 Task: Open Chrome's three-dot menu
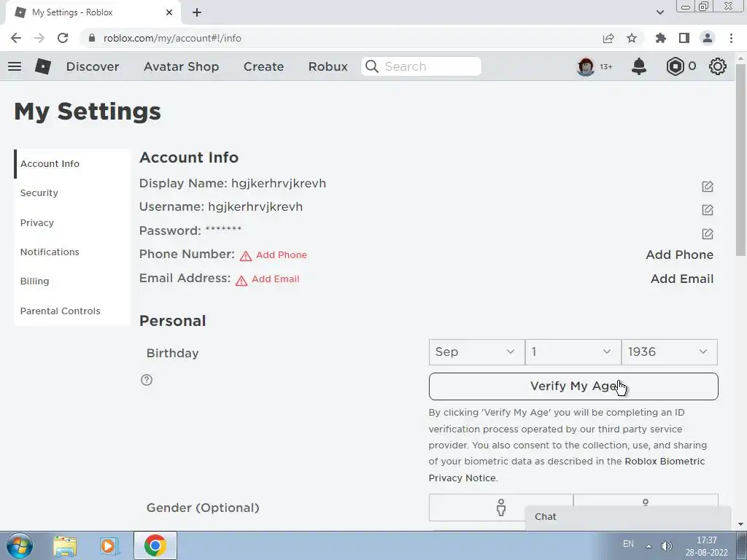coord(731,38)
